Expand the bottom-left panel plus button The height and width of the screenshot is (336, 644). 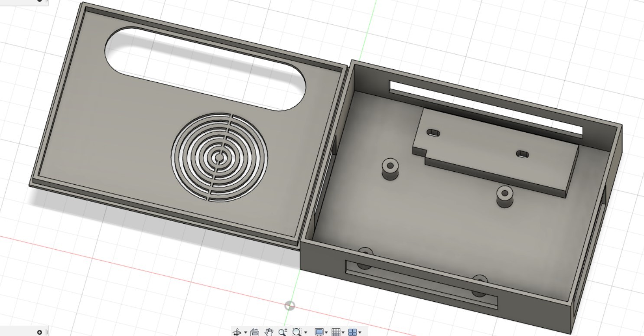coord(39,333)
